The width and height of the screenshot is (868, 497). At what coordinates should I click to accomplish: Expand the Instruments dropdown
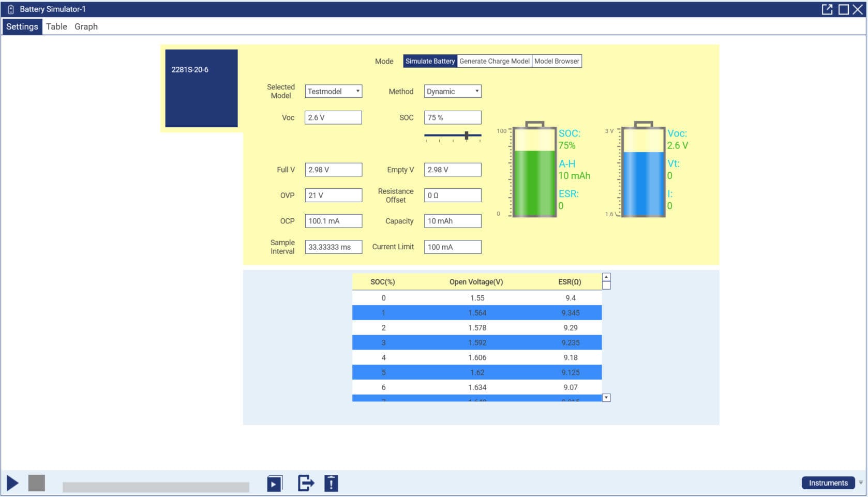tap(860, 483)
